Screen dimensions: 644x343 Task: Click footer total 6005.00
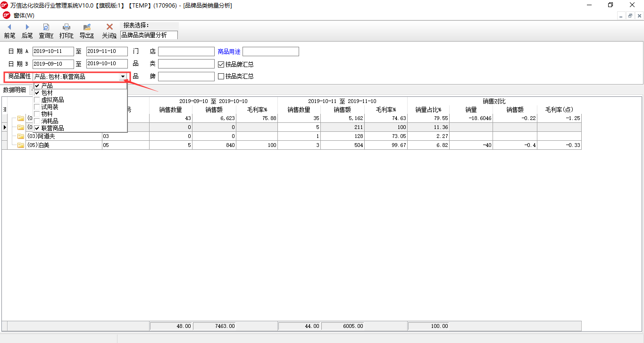(343, 326)
